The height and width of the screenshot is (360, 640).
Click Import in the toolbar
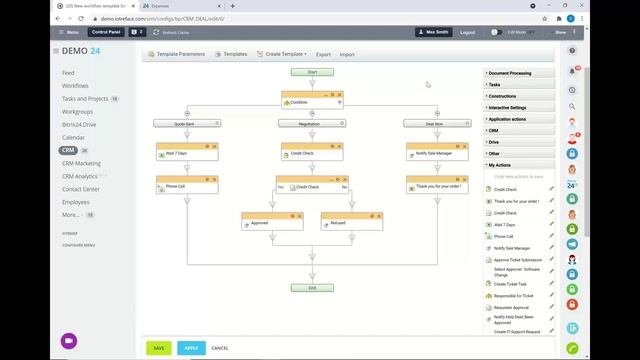(347, 54)
